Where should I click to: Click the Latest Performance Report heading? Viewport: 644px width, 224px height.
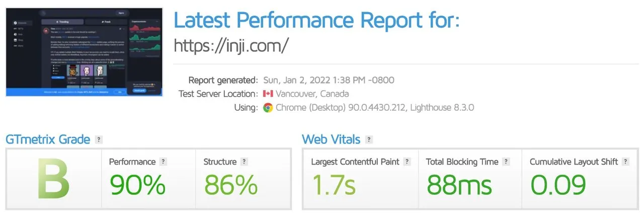click(317, 20)
